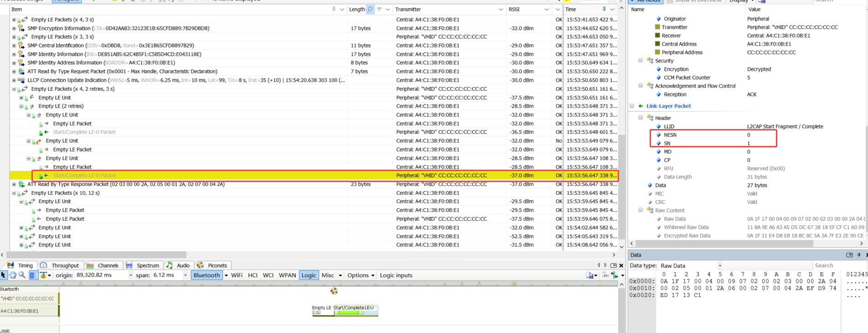
Task: Click the piconet marker icon in timeline
Action: coord(334,291)
